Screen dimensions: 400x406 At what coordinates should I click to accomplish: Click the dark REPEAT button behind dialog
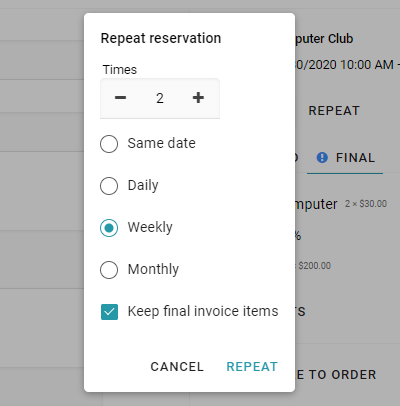pyautogui.click(x=334, y=111)
